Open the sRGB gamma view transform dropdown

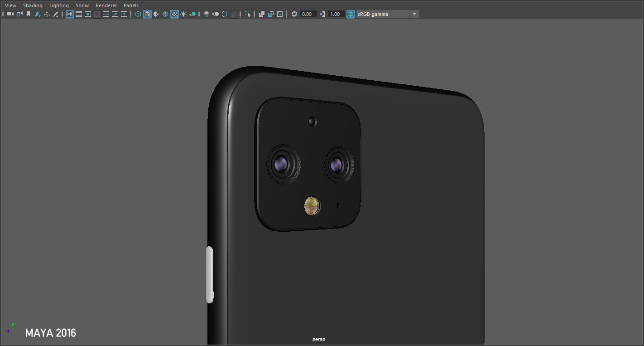[x=413, y=14]
